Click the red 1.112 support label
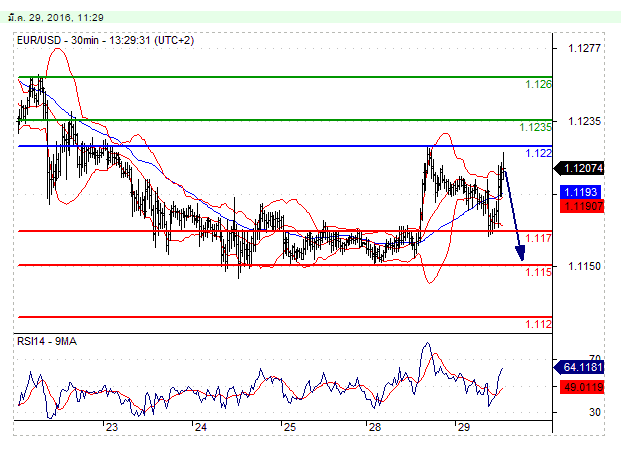This screenshot has width=621, height=453. tap(538, 324)
